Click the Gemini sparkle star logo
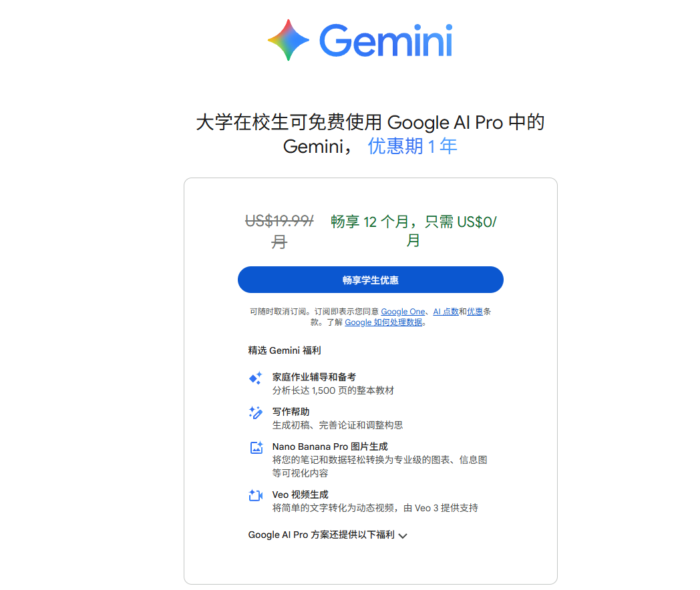Image resolution: width=700 pixels, height=590 pixels. 289,40
